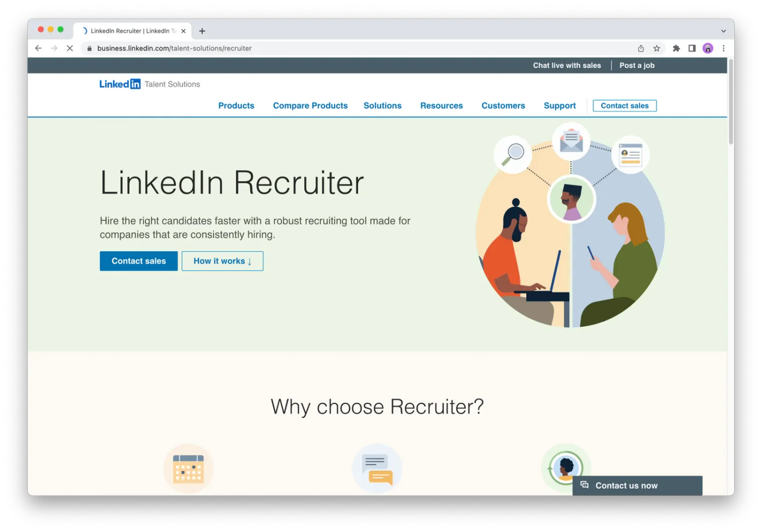Open a new tab with plus button
This screenshot has width=762, height=532.
coord(202,31)
